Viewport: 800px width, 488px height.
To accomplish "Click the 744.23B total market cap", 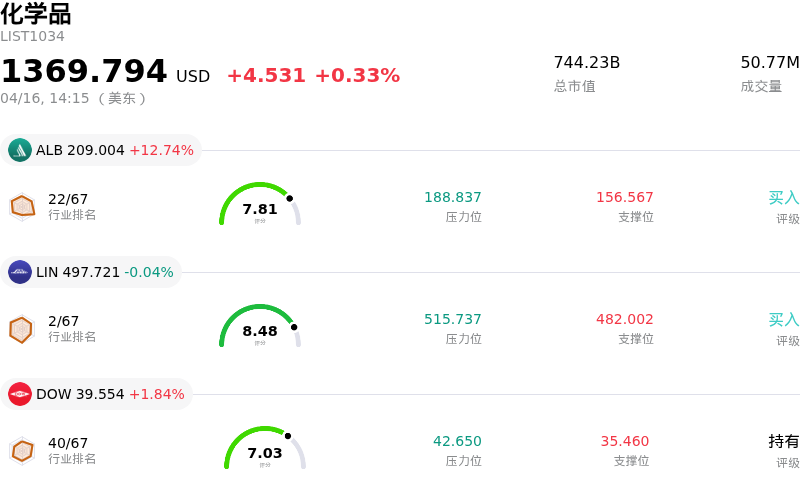I will [586, 62].
